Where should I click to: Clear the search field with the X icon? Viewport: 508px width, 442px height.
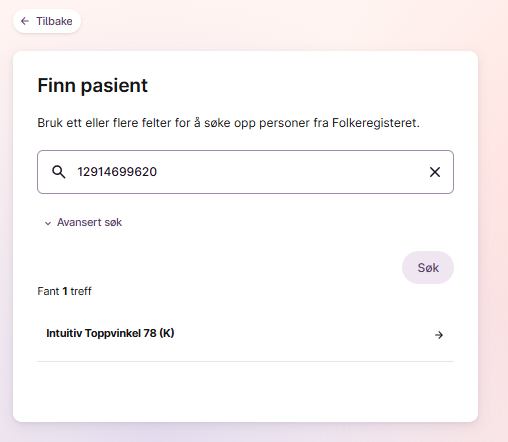[x=435, y=172]
